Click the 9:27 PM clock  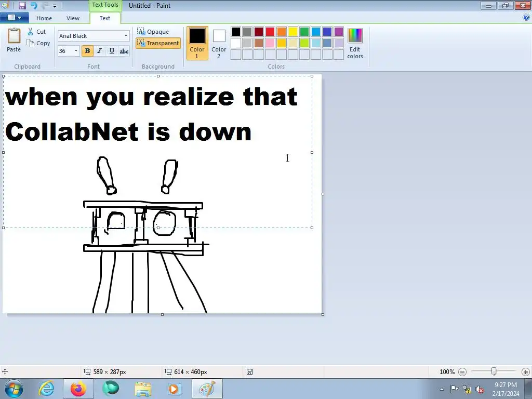[x=506, y=385]
